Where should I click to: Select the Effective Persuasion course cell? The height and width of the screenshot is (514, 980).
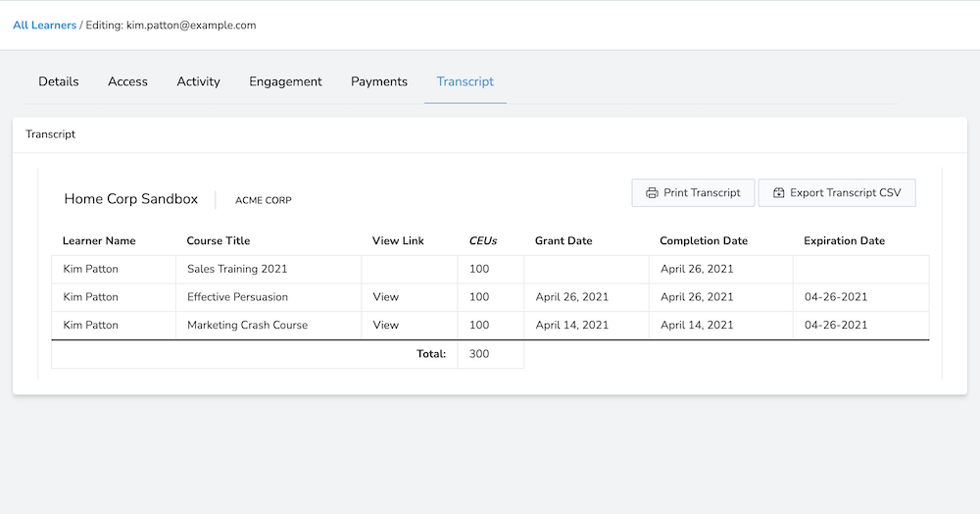point(269,297)
